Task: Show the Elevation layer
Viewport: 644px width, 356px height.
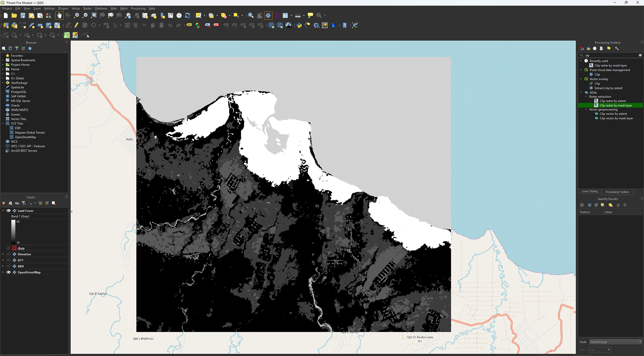Action: point(9,254)
